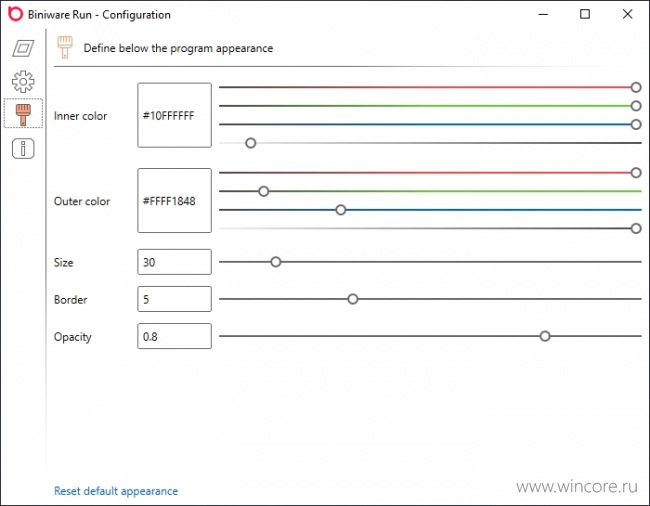This screenshot has width=650, height=506.
Task: Click the Outer color blue slider handle
Action: point(341,210)
